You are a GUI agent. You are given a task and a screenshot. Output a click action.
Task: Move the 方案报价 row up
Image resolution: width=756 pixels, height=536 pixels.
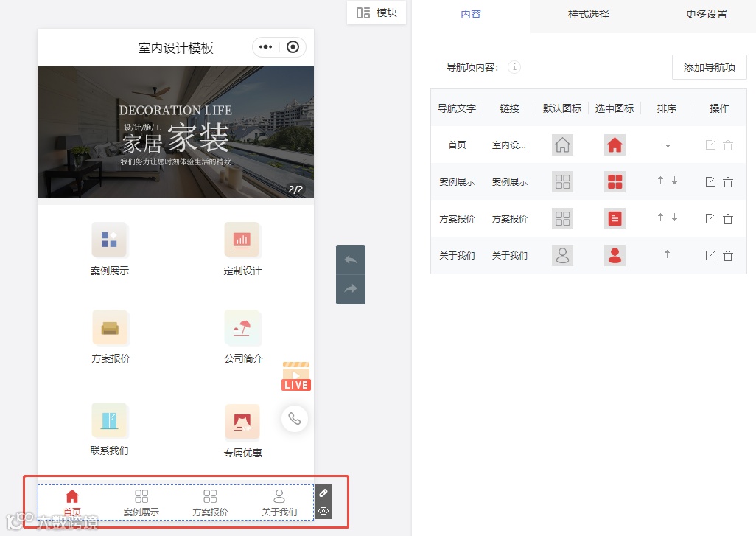click(660, 217)
